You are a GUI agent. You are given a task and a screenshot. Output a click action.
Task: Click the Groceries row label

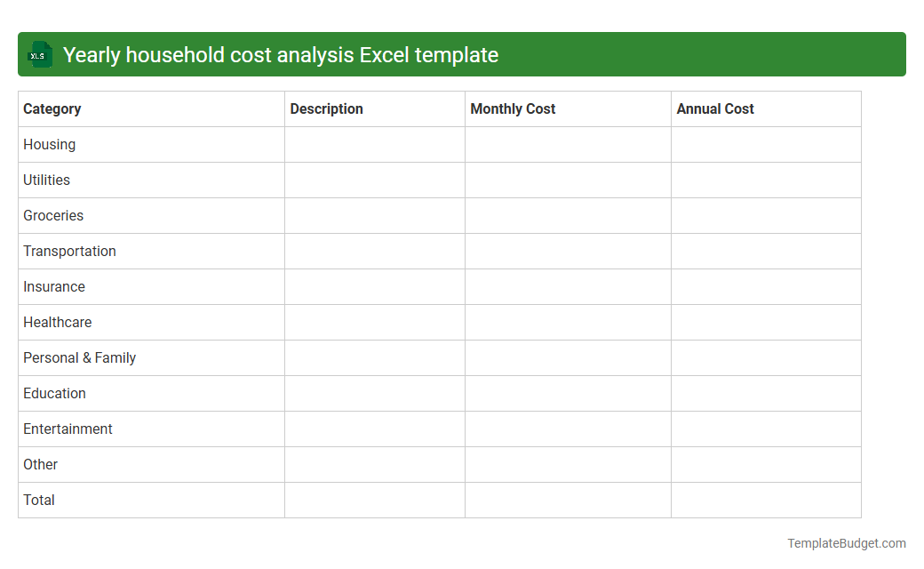coord(53,215)
